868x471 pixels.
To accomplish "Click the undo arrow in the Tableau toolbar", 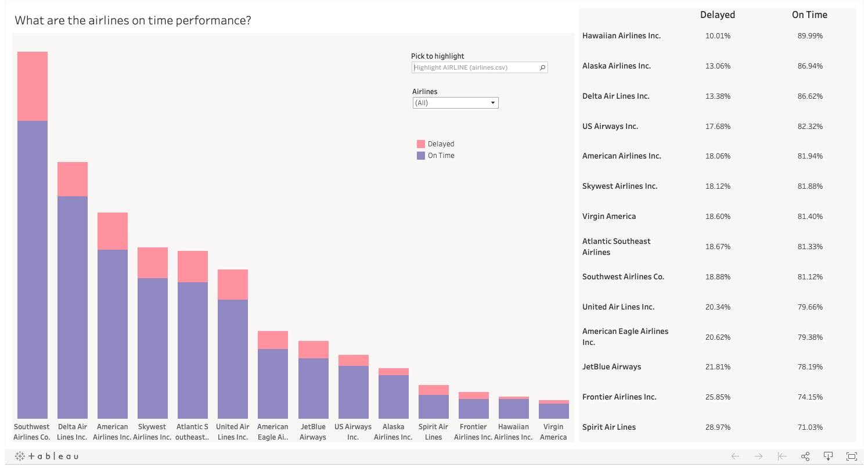I will pos(735,456).
